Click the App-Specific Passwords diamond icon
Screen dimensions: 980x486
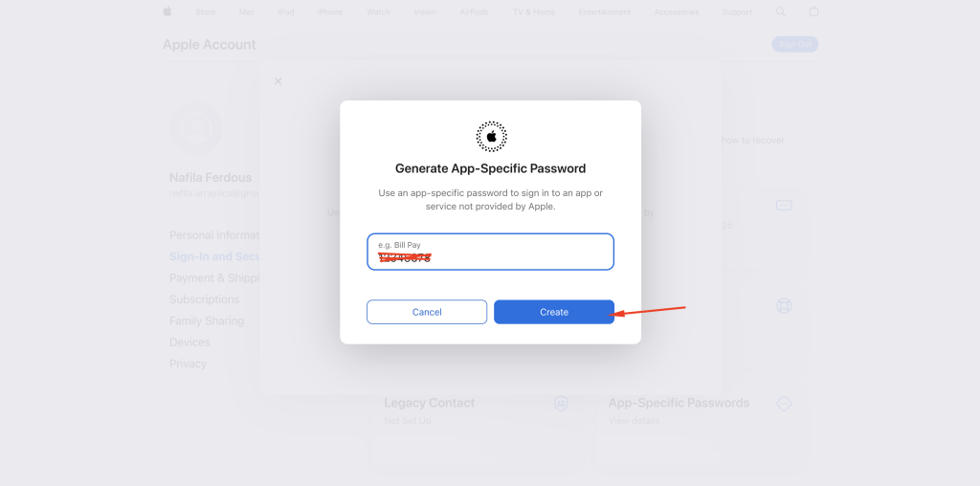(x=783, y=403)
